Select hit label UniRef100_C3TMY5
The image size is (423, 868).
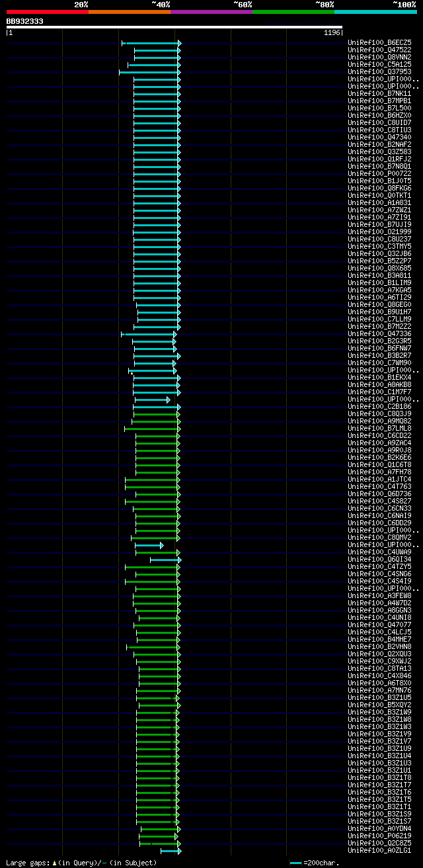[x=379, y=246]
